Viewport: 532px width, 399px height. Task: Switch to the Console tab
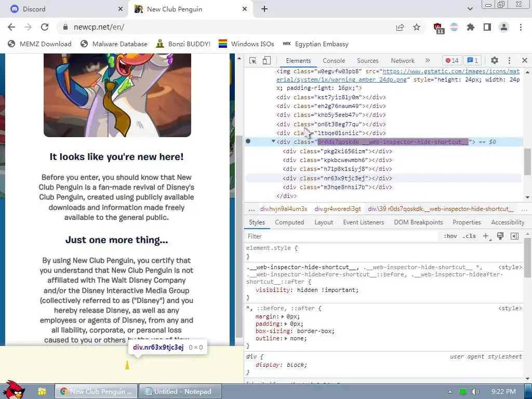pos(334,61)
